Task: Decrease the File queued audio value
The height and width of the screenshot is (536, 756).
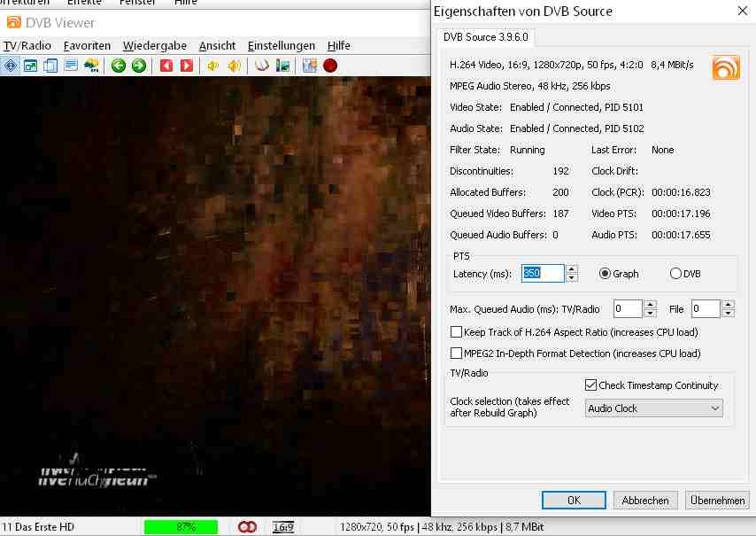Action: tap(728, 313)
